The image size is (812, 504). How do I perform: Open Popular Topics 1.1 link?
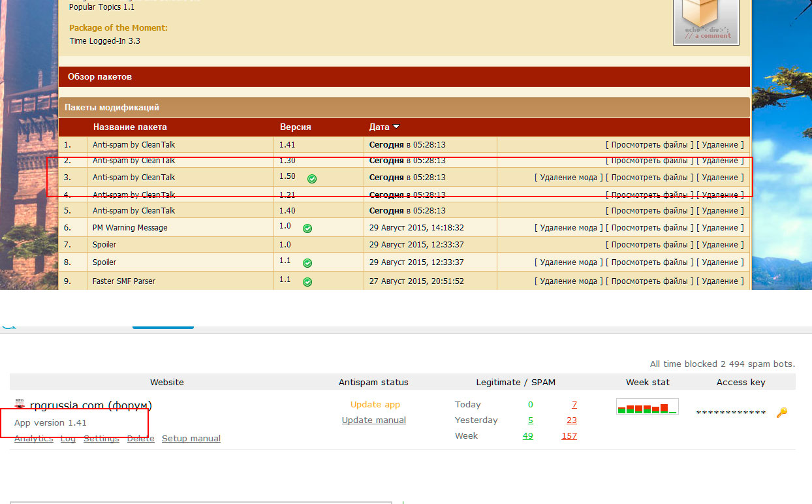[102, 7]
